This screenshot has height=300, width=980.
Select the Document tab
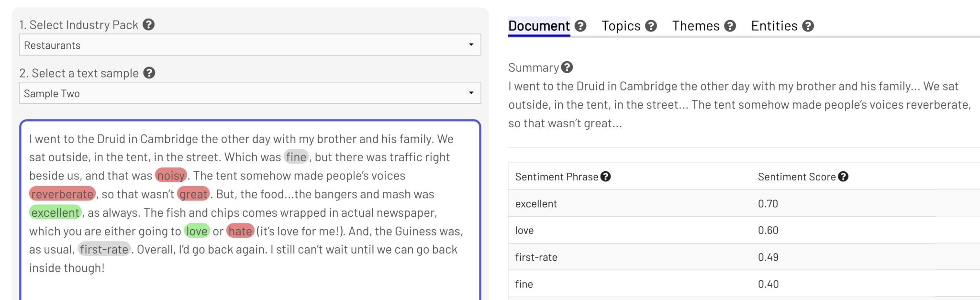pos(538,26)
